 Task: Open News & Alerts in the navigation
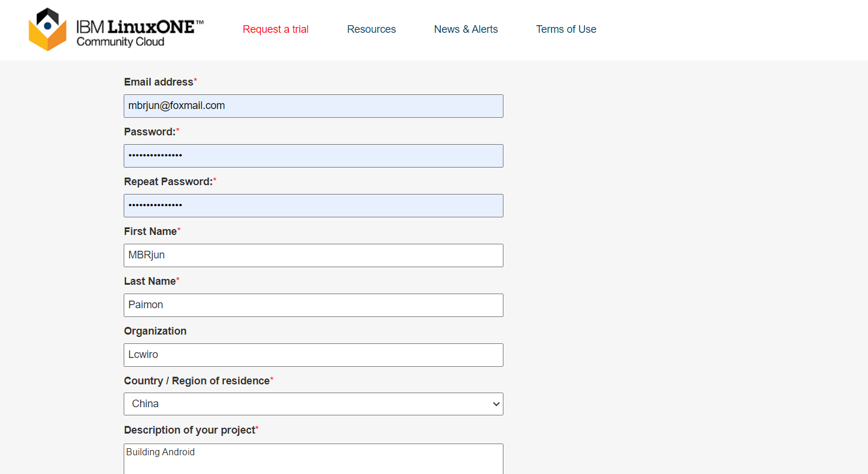(465, 29)
